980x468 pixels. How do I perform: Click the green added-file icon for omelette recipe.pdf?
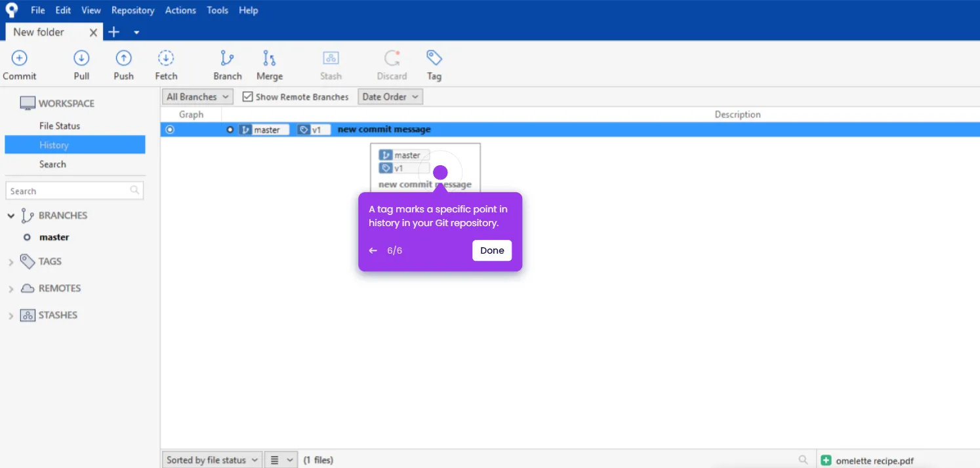pos(827,460)
